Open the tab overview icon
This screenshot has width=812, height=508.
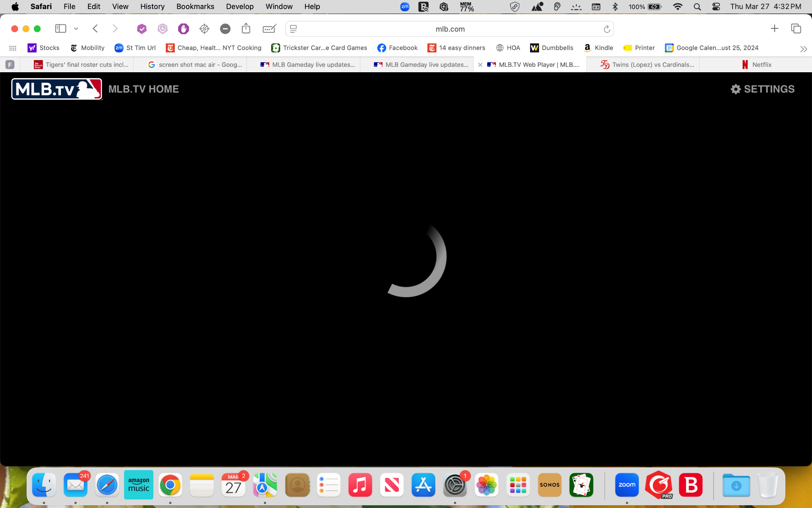coord(796,29)
